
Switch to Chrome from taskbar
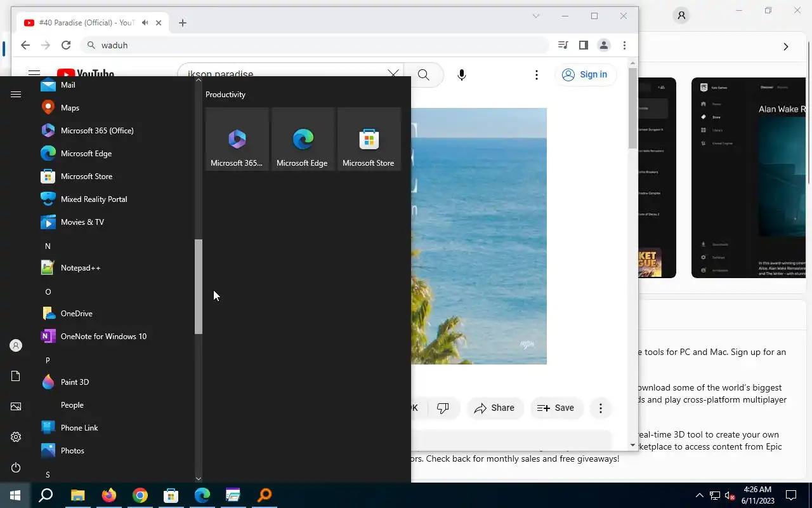pos(140,495)
